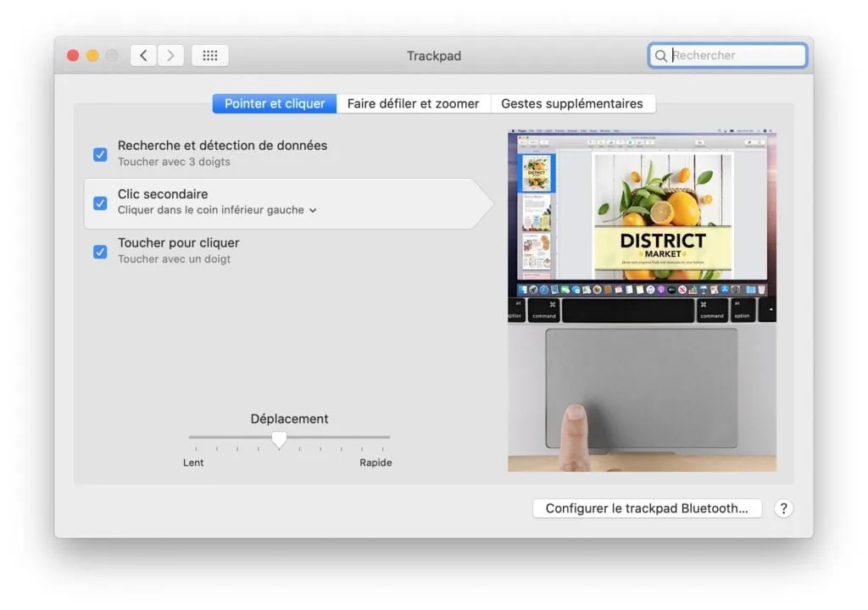868x610 pixels.
Task: Open help using the question mark icon
Action: [x=783, y=508]
